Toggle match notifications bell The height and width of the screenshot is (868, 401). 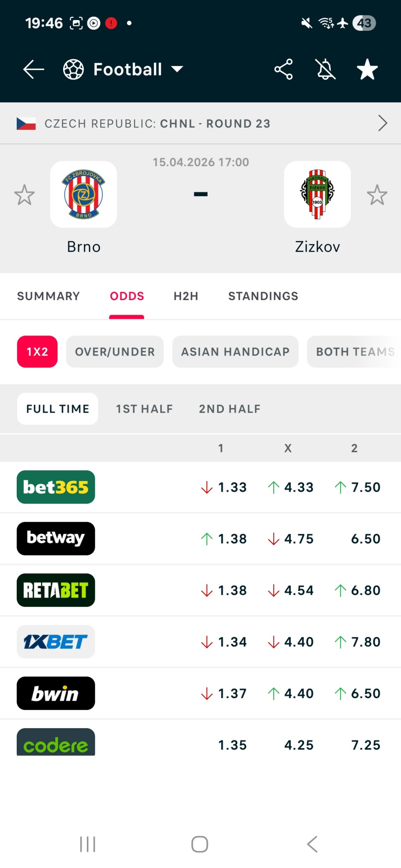click(326, 69)
